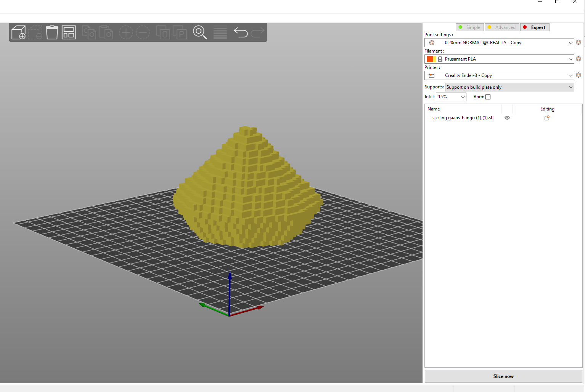Screen dimensions: 585x392
Task: Click the Split to parts icon
Action: tap(180, 32)
